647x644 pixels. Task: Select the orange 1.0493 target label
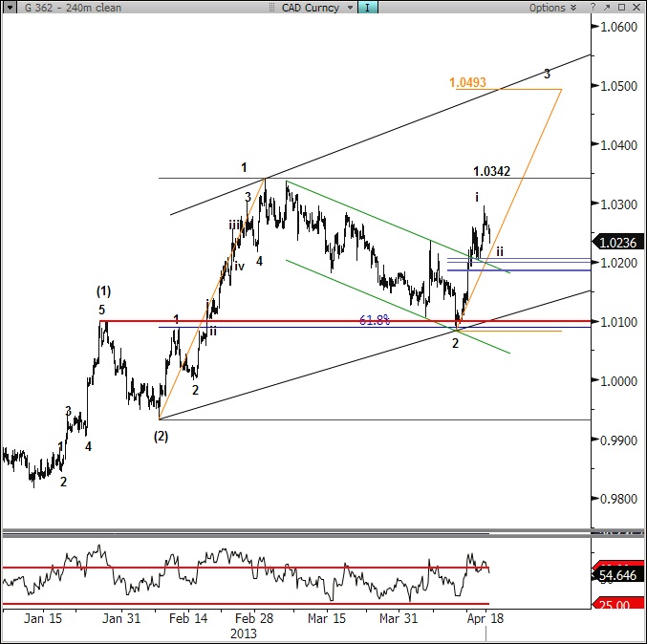pyautogui.click(x=467, y=83)
